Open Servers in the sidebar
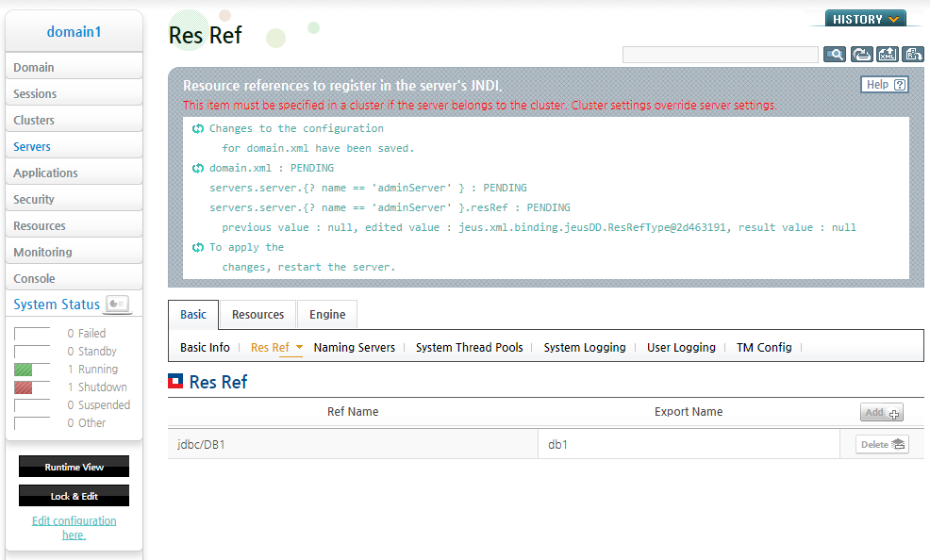The width and height of the screenshot is (930, 560). click(75, 146)
